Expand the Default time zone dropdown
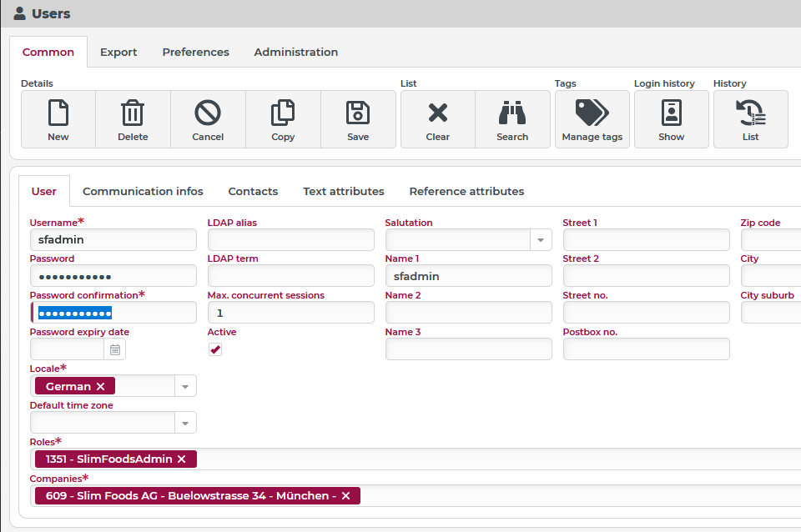The image size is (801, 532). [185, 424]
